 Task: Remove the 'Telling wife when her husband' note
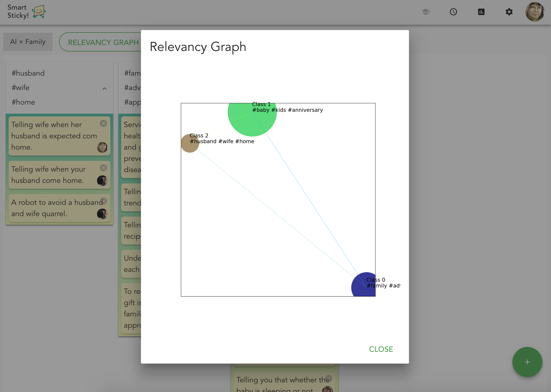[103, 123]
